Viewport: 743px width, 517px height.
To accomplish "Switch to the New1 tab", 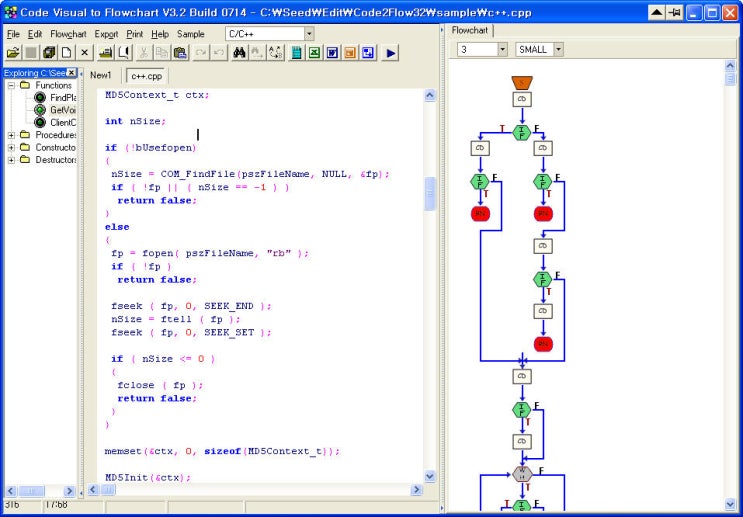I will [100, 75].
